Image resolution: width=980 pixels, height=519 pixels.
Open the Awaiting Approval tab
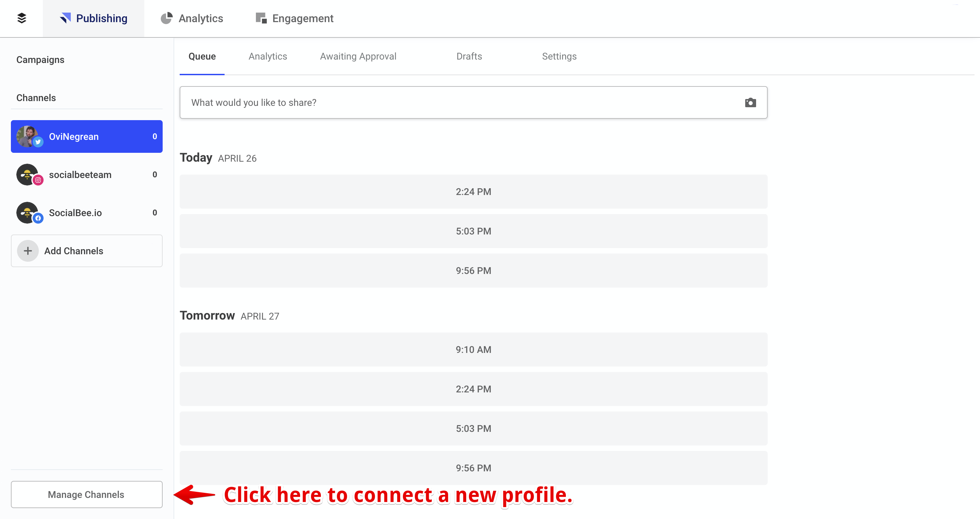(358, 56)
